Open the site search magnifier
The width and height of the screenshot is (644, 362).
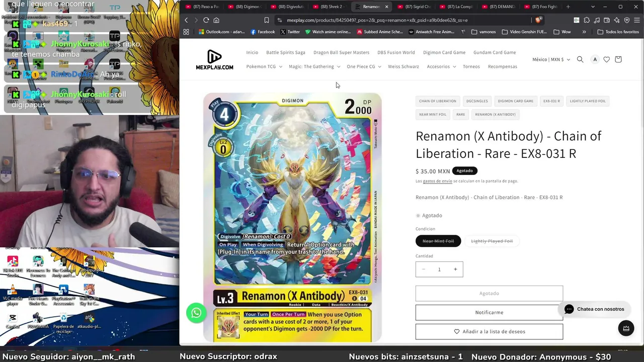point(580,59)
